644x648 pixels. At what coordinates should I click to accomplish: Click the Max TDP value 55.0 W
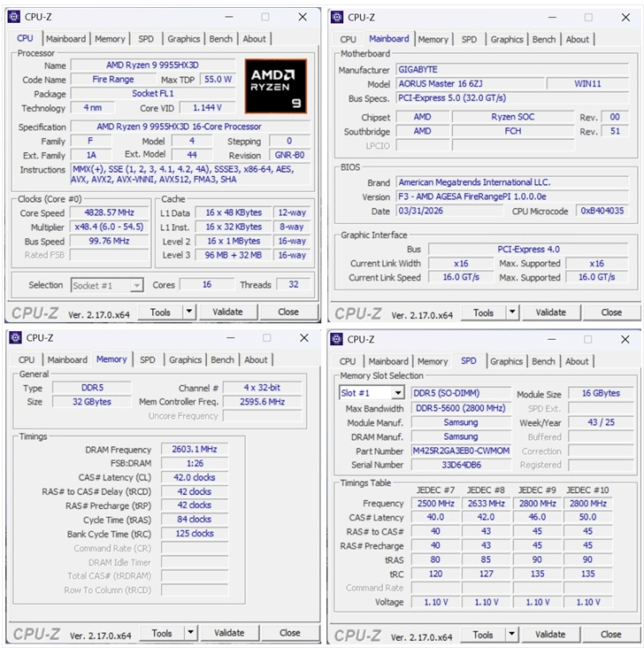coord(218,79)
